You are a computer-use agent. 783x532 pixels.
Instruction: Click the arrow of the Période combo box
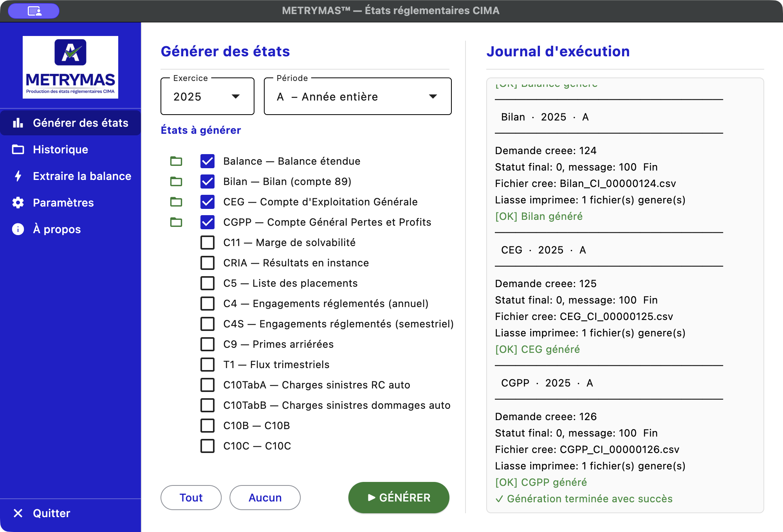[x=433, y=97]
